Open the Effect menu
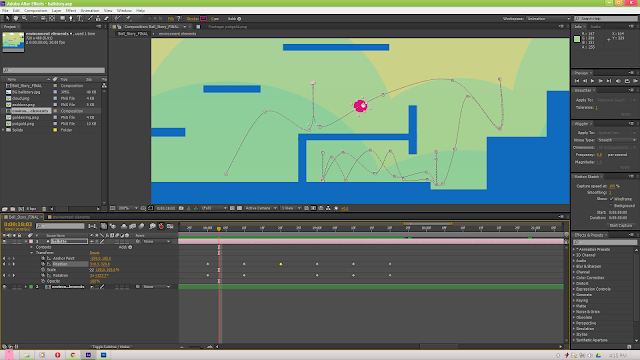The width and height of the screenshot is (640, 360). (71, 11)
